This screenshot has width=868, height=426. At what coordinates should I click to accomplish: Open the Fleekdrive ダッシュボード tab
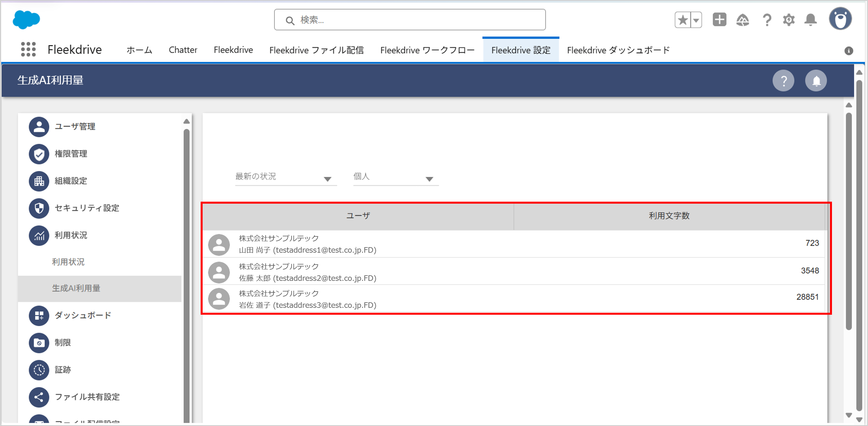point(618,50)
